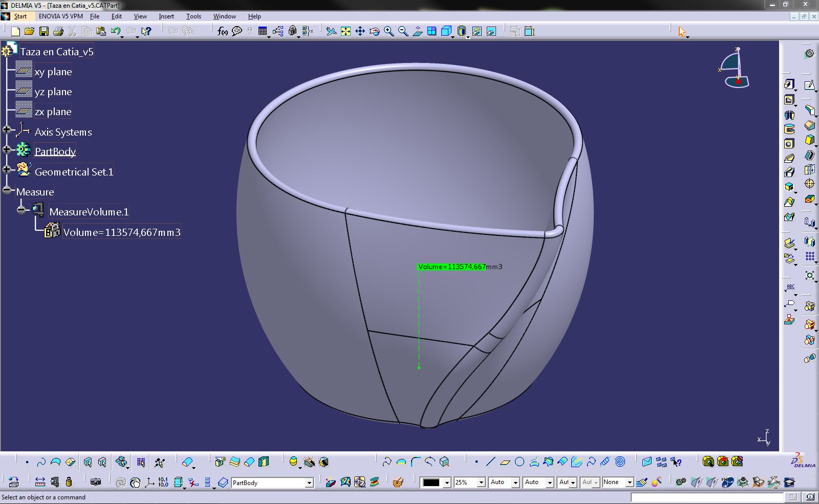Viewport: 819px width, 504px height.
Task: Open the Tools menu
Action: 193,16
